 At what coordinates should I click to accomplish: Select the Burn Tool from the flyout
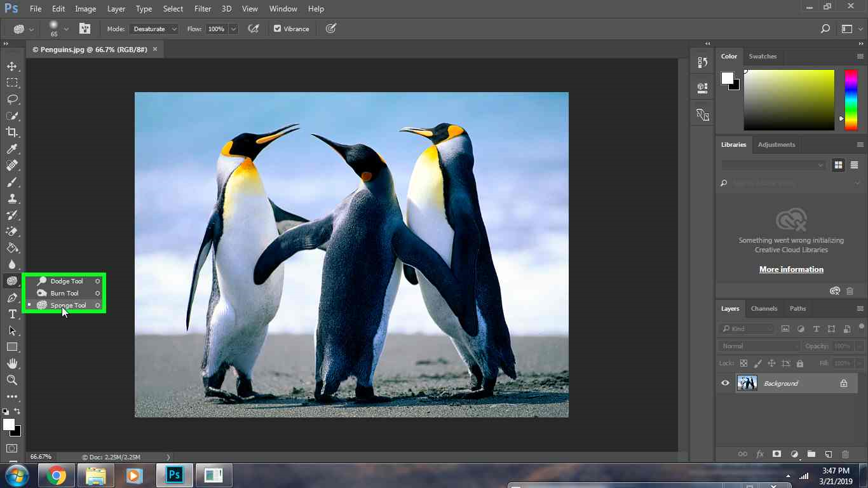click(x=64, y=293)
